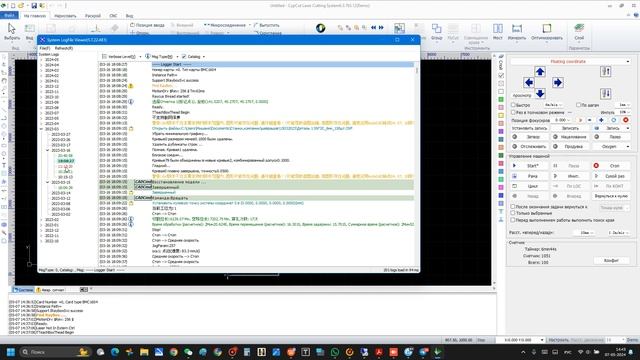
Task: Click the blue plus focus position icon
Action: pos(601,120)
